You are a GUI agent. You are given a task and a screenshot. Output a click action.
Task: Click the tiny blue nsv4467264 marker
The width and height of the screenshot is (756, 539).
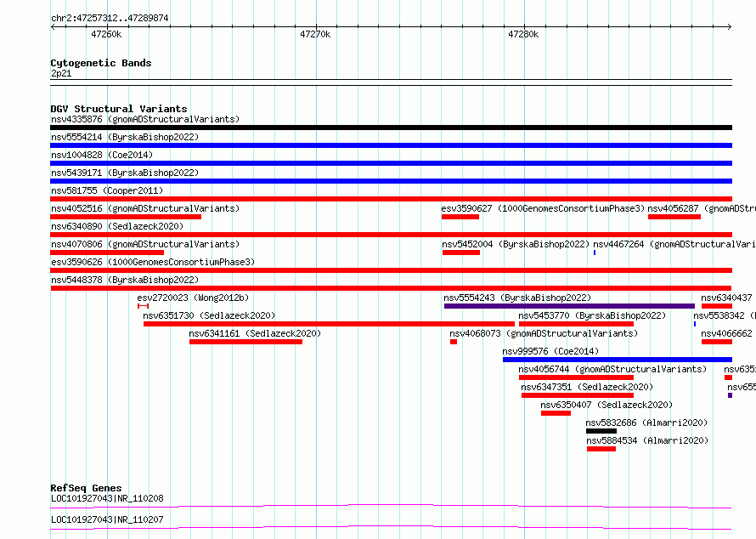point(595,252)
